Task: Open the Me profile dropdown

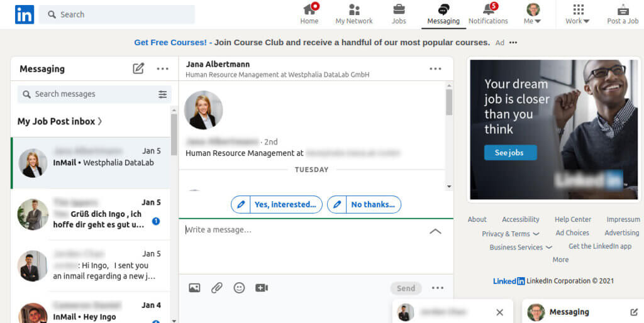Action: (533, 14)
